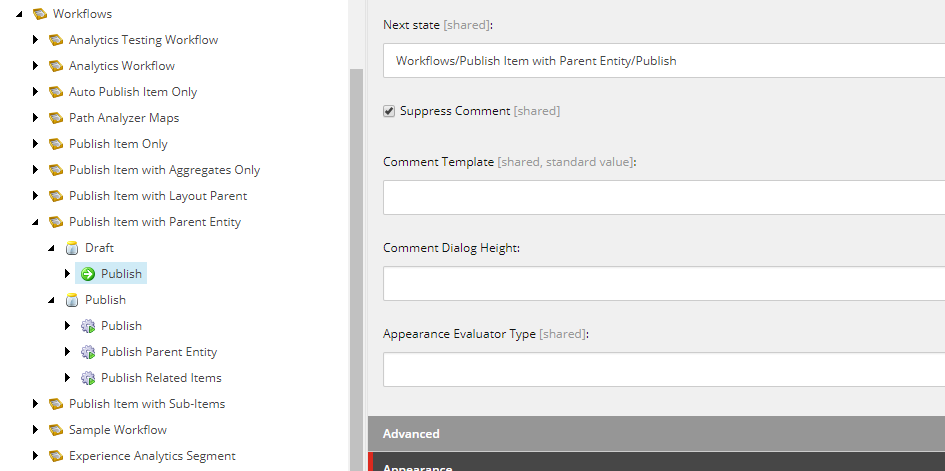945x471 pixels.
Task: Expand the Publish Item Only node
Action: (36, 143)
